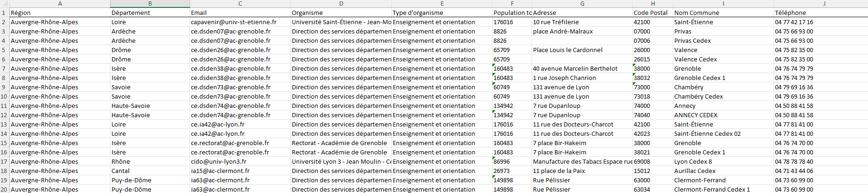
Task: Click the Téléphone header cell
Action: click(824, 13)
